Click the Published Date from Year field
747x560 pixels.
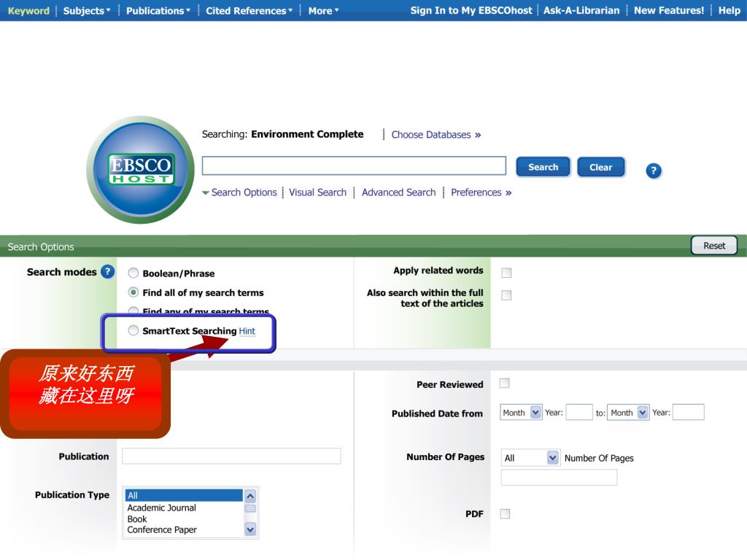point(578,413)
